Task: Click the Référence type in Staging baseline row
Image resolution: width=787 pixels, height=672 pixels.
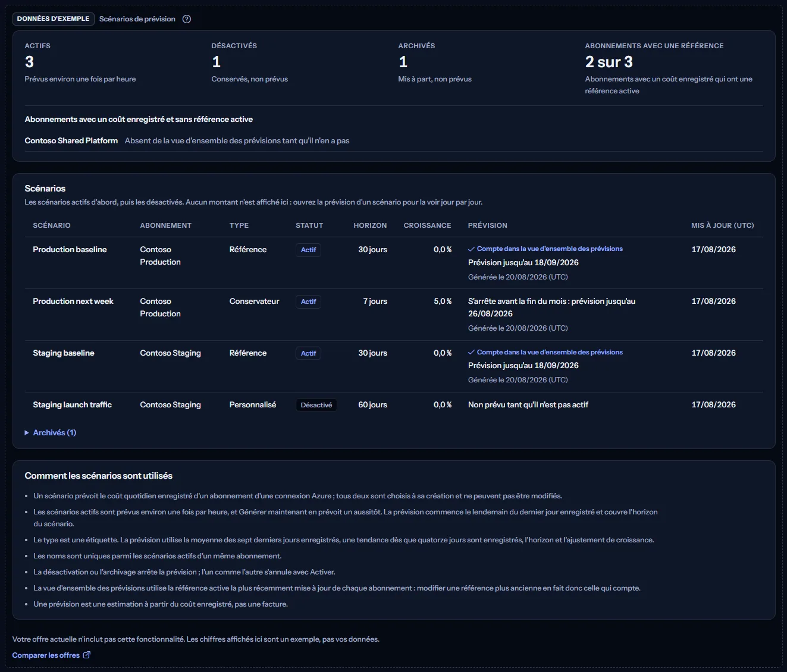Action: point(248,353)
